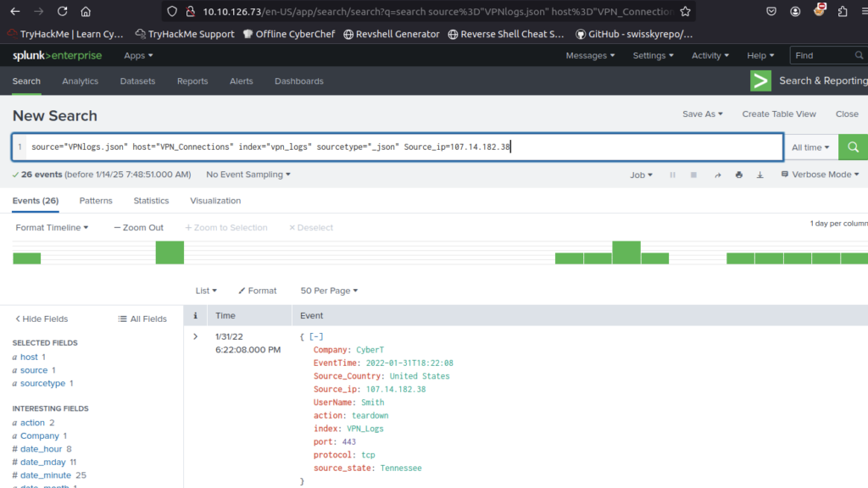Click into the search query box
This screenshot has width=868, height=488.
pos(404,147)
